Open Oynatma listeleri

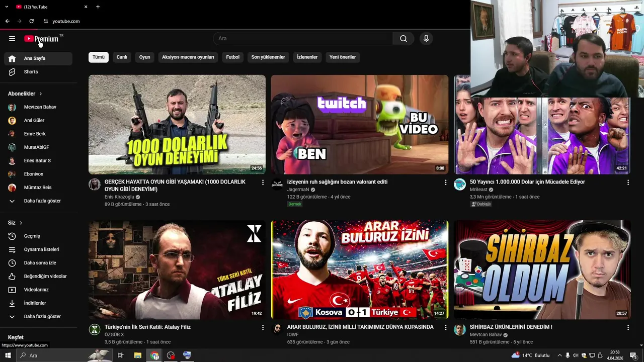38,249
